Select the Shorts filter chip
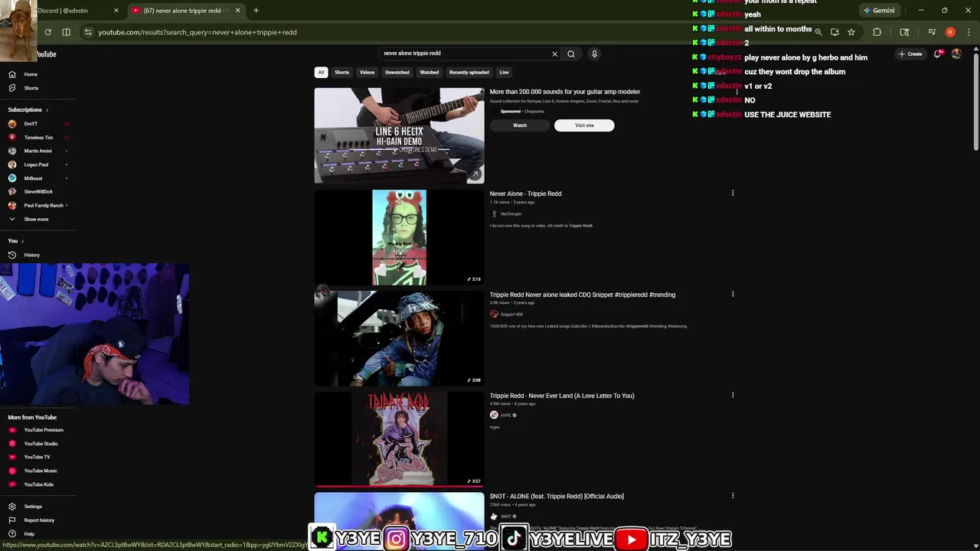 pyautogui.click(x=341, y=72)
